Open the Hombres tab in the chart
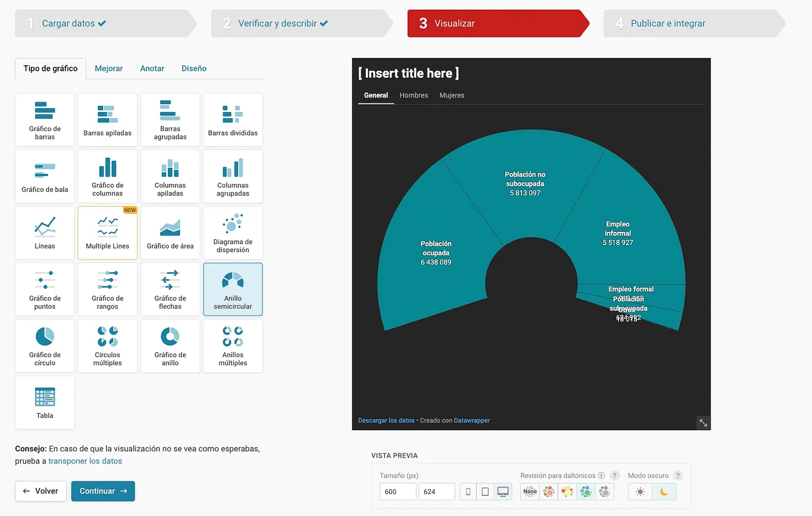The height and width of the screenshot is (516, 812). [413, 95]
